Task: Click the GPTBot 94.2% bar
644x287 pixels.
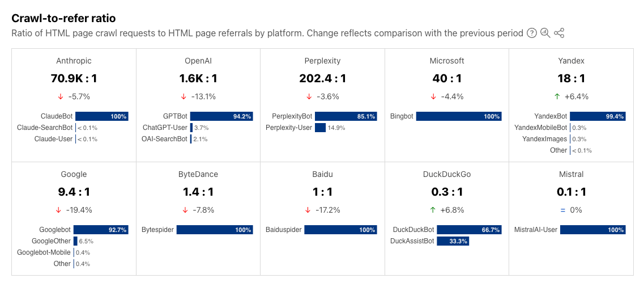Action: tap(221, 116)
